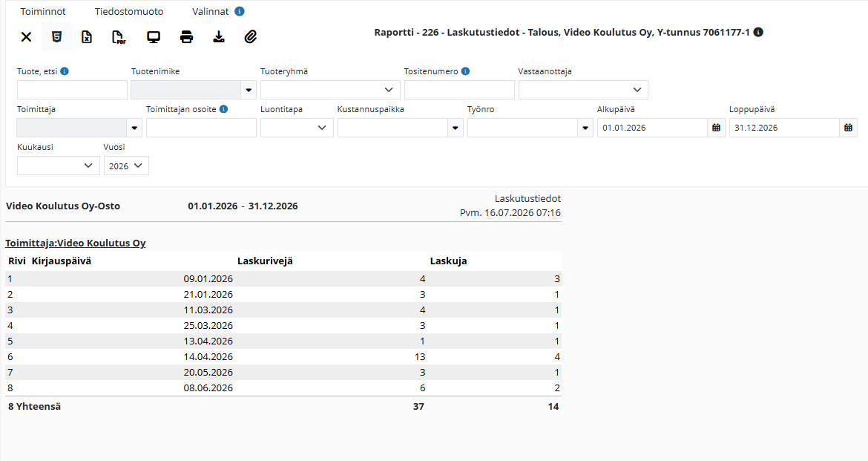Export the report to an Excel file
868x461 pixels.
(87, 37)
